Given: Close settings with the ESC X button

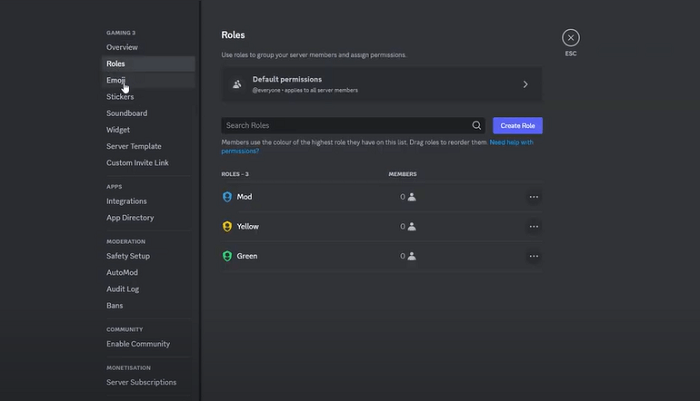Looking at the screenshot, I should (x=571, y=38).
